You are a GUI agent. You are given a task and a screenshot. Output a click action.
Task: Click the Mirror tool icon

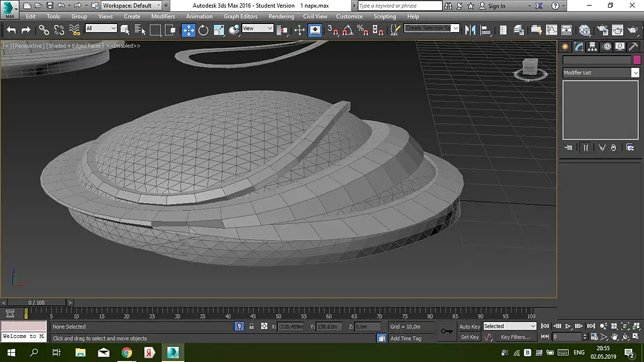point(470,30)
